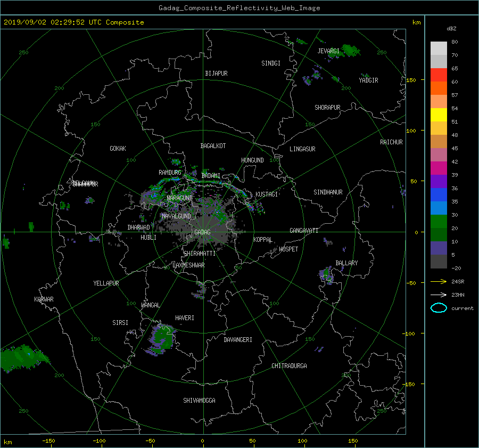This screenshot has width=479, height=448.
Task: Click the HUBLI city label
Action: coord(148,238)
